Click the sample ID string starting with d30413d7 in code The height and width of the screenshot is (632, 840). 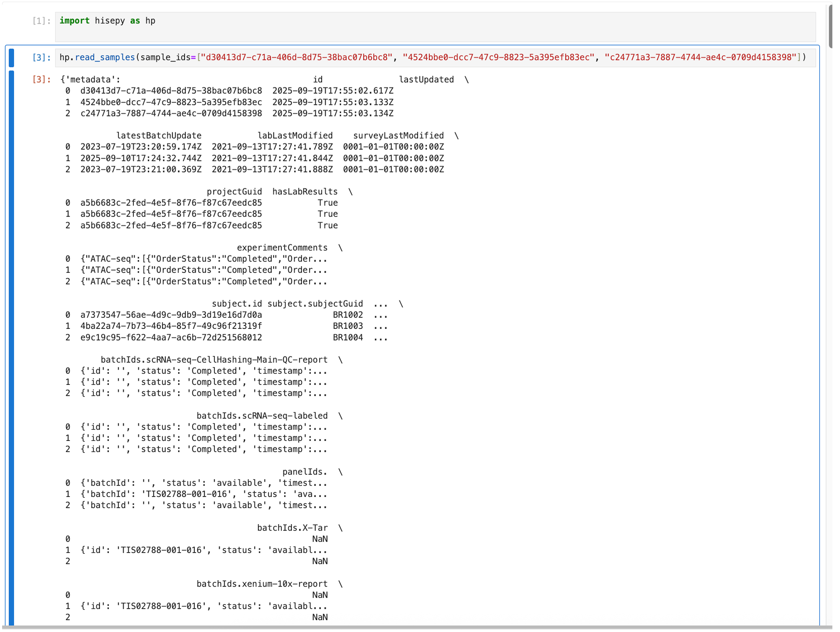(296, 57)
